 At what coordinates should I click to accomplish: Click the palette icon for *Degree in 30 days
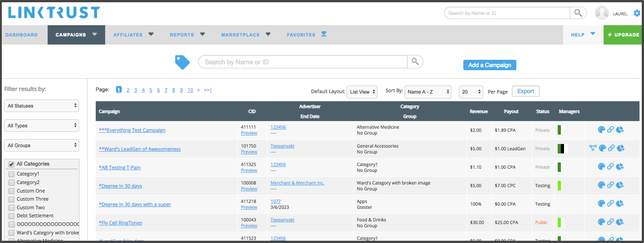tap(601, 185)
